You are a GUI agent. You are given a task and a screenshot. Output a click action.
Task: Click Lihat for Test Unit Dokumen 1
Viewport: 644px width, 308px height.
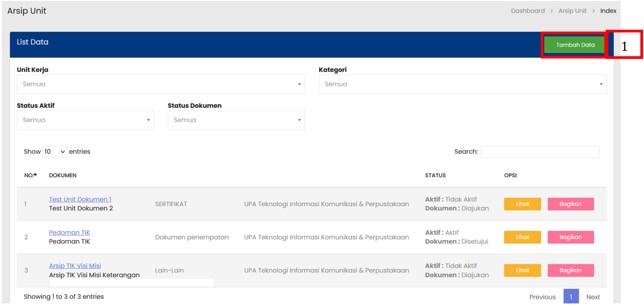pos(522,204)
